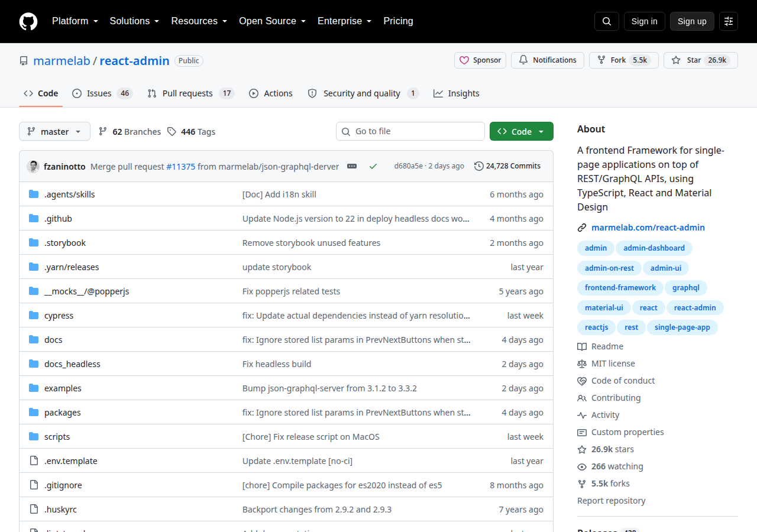Open the Activity link in sidebar
The image size is (757, 532).
[x=599, y=415]
